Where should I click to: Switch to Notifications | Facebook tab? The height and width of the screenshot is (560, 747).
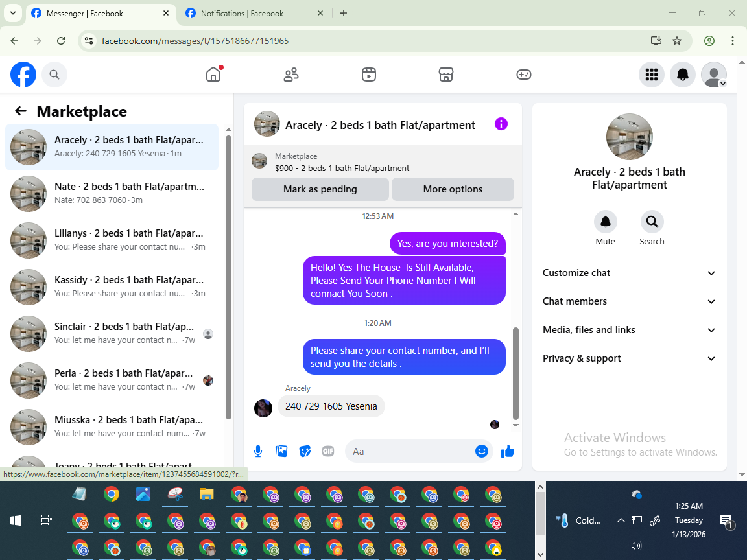point(254,14)
